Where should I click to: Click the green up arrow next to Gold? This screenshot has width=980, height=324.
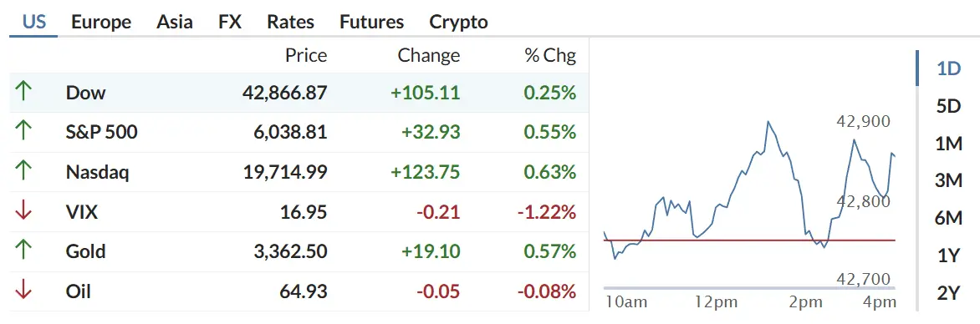click(x=23, y=251)
